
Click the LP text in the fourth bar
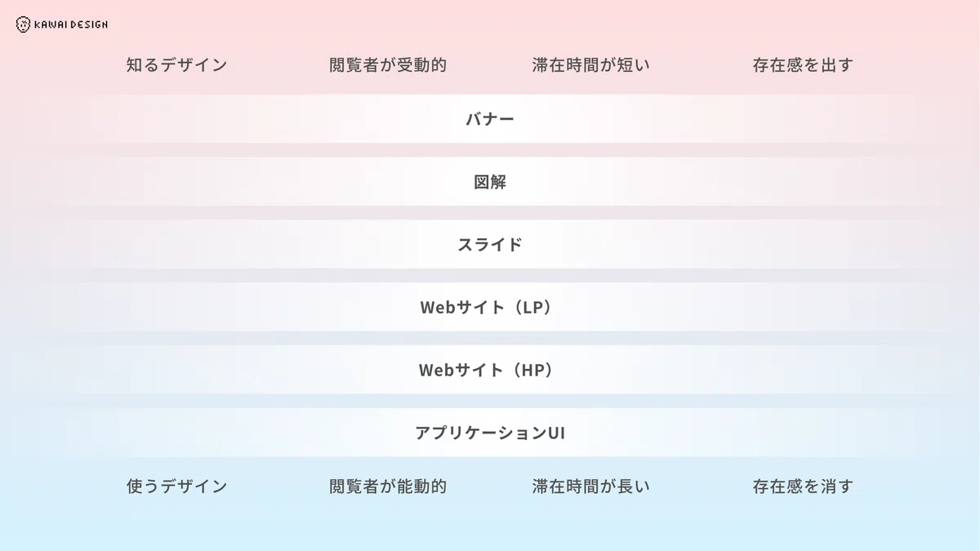point(533,307)
